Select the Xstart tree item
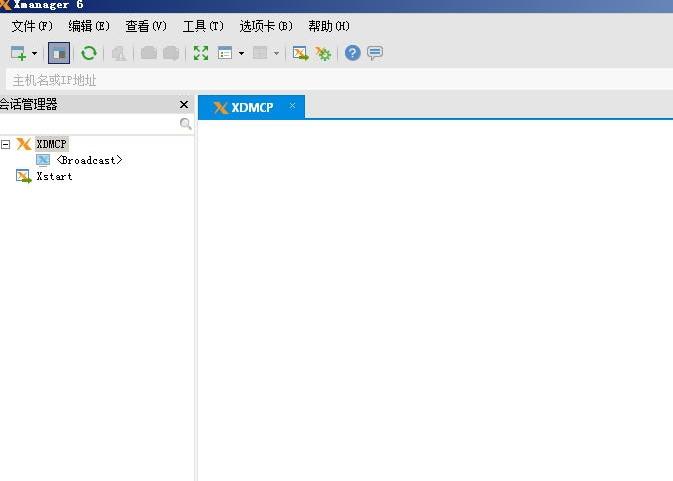The image size is (673, 481). [x=54, y=176]
